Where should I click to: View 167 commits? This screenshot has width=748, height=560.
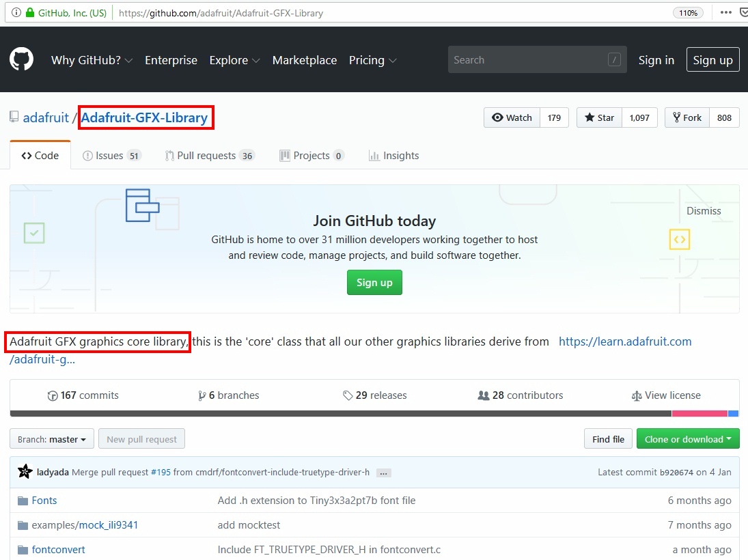(x=83, y=395)
